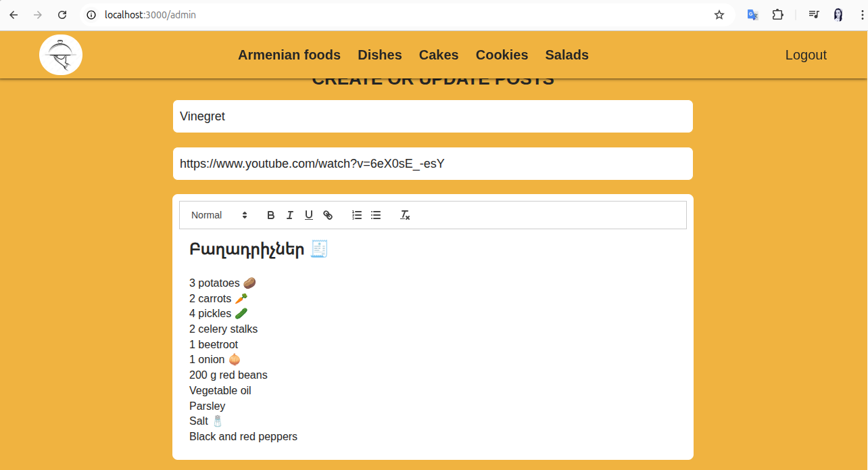868x470 pixels.
Task: Open the Normal heading style dropdown
Action: [x=219, y=215]
